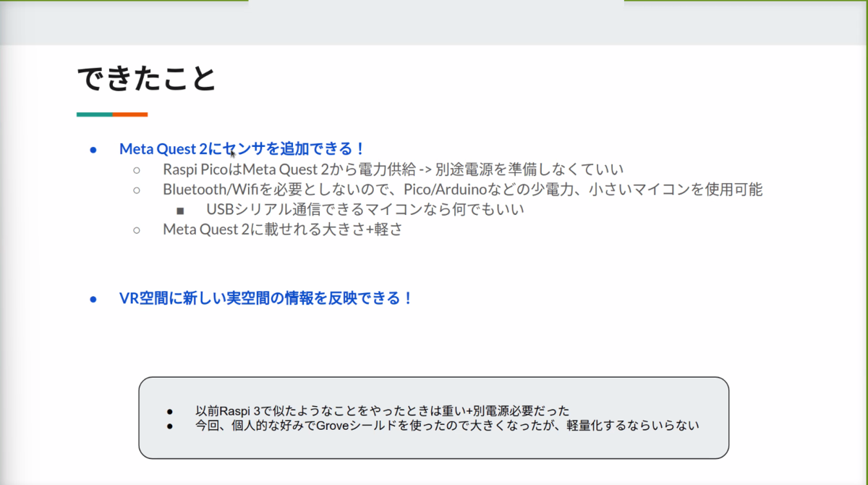Select the line Meta Quest 2に載せれる大きさ+軽さ
The height and width of the screenshot is (485, 868).
(x=282, y=229)
